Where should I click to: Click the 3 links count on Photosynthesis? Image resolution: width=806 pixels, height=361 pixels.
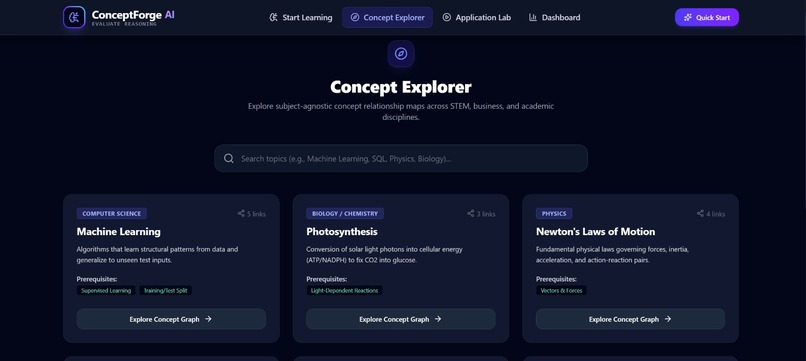pyautogui.click(x=486, y=214)
